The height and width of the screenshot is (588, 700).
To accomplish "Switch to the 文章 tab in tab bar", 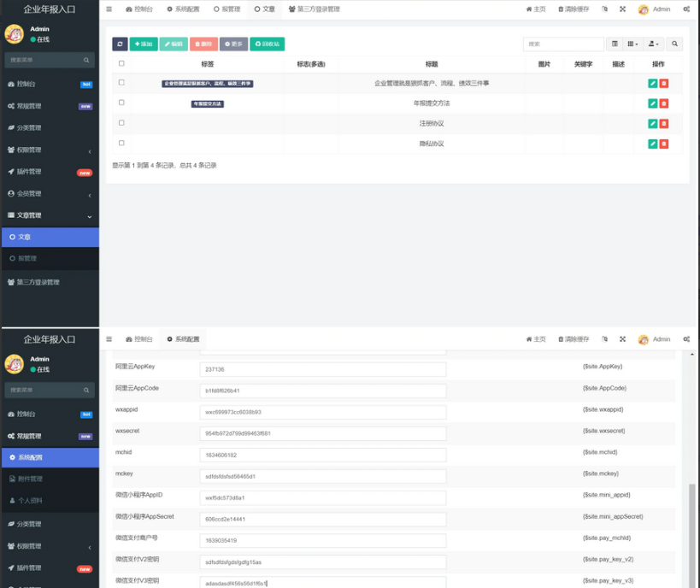I will click(x=265, y=9).
